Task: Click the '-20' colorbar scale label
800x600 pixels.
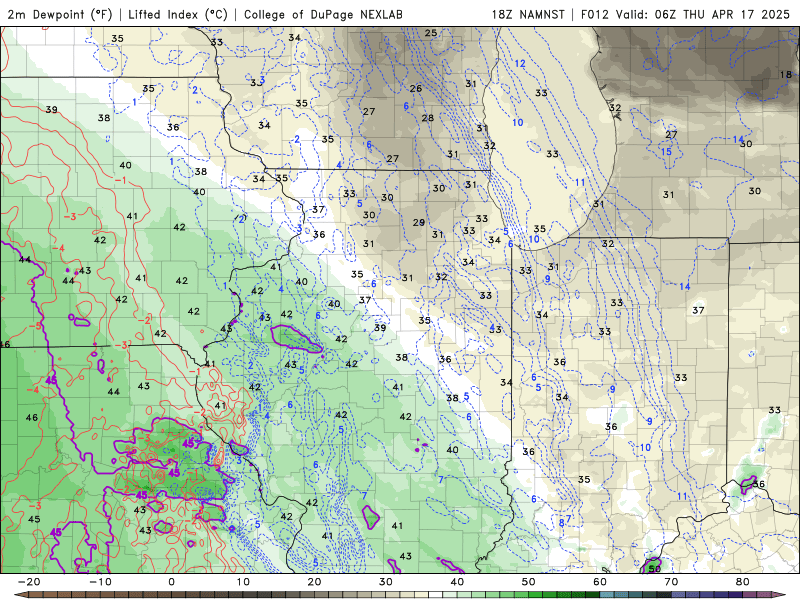Action: pos(29,582)
